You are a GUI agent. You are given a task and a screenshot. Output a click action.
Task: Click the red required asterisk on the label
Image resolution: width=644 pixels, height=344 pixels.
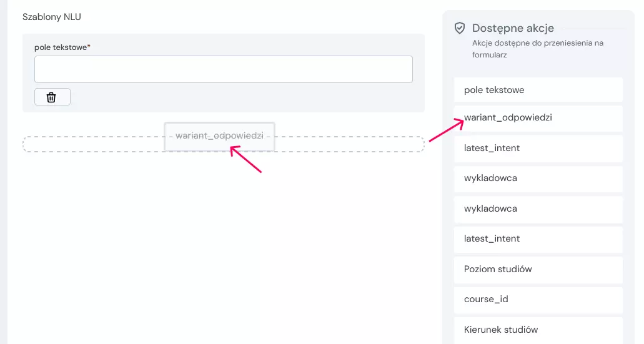point(89,47)
